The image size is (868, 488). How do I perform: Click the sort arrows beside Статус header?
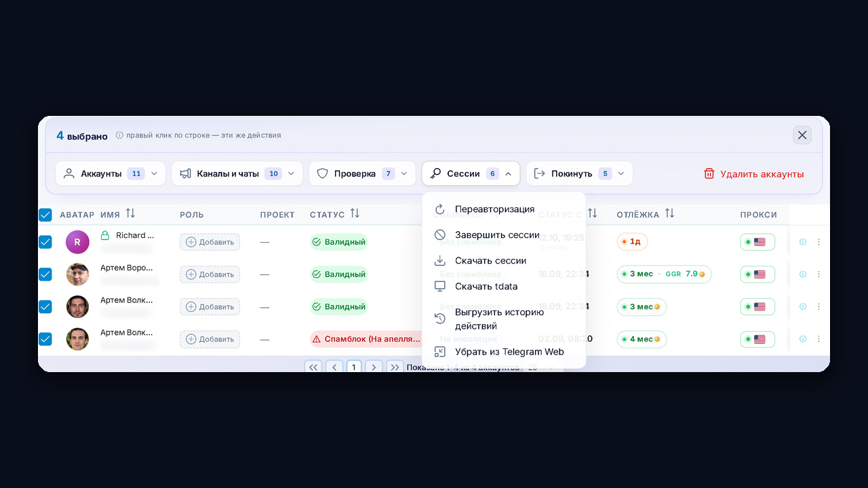[x=355, y=213]
